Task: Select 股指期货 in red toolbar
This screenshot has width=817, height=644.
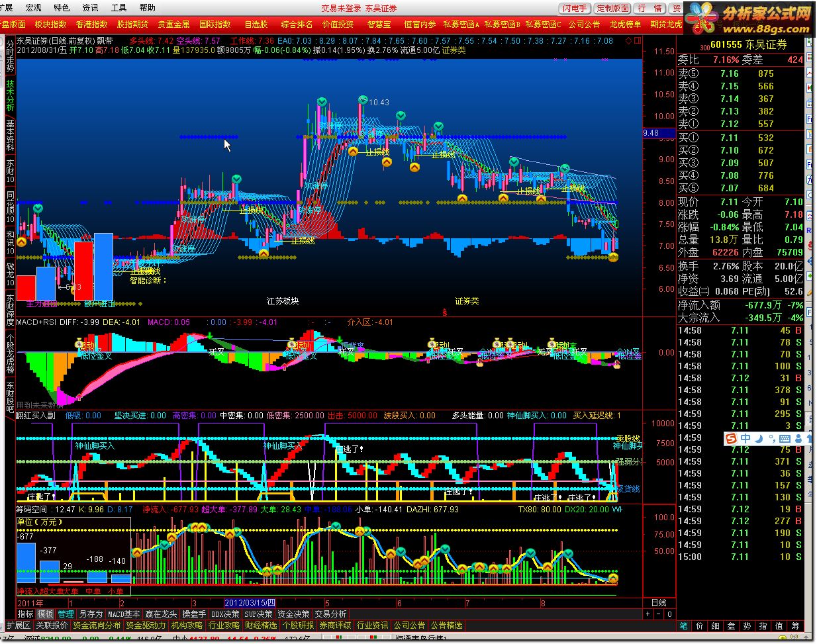Action: tap(133, 24)
